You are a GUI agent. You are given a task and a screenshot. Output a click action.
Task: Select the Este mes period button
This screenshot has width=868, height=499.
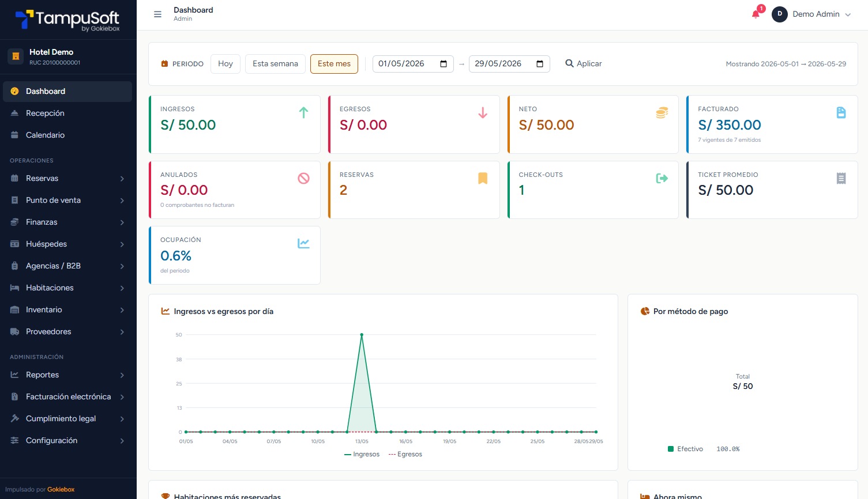[x=334, y=64]
